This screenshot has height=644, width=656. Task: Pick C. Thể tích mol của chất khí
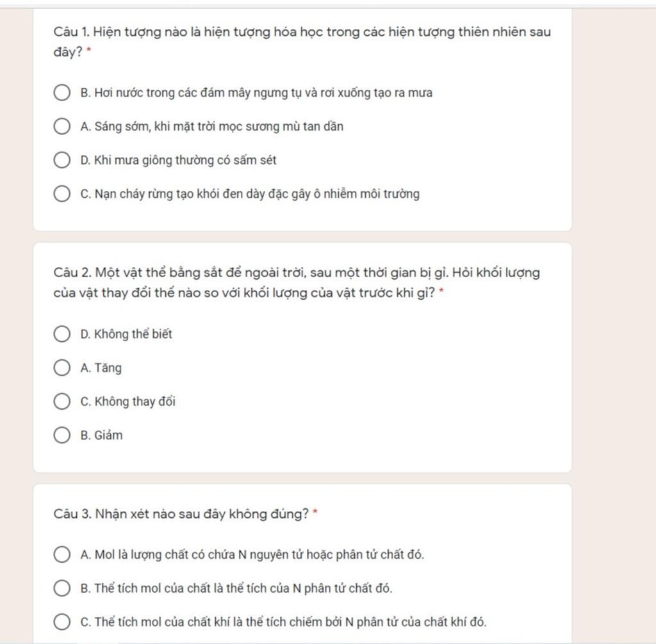[62, 622]
